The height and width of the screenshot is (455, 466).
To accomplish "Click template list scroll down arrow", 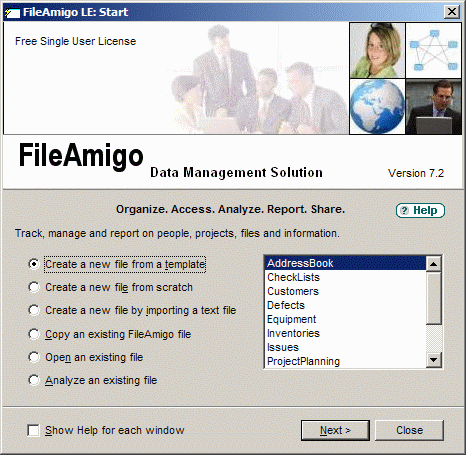I will tap(434, 360).
